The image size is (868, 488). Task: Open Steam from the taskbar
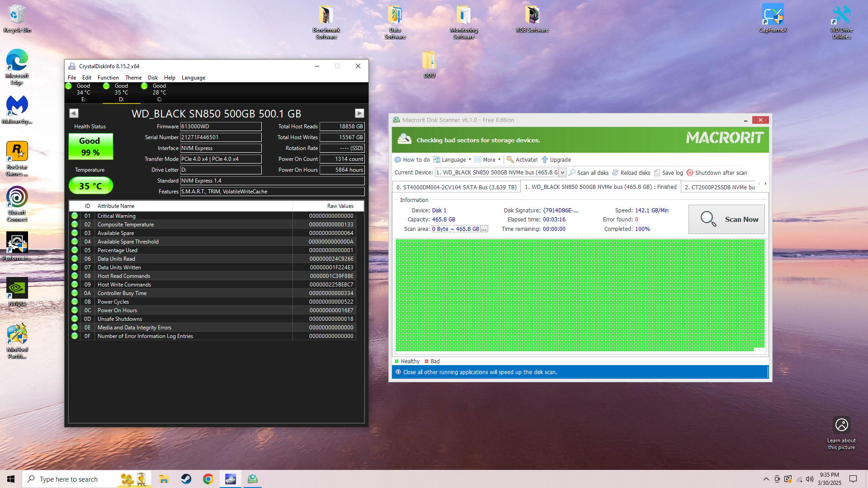(186, 479)
